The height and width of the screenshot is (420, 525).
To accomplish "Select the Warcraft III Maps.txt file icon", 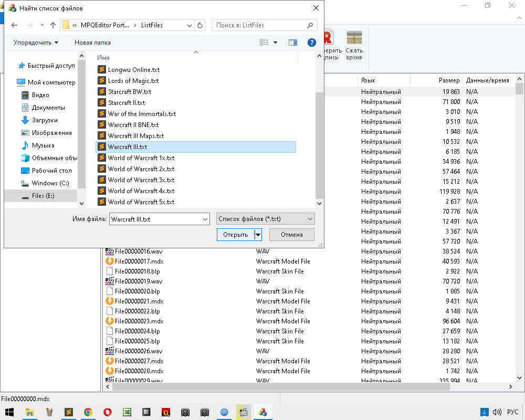I will click(102, 135).
